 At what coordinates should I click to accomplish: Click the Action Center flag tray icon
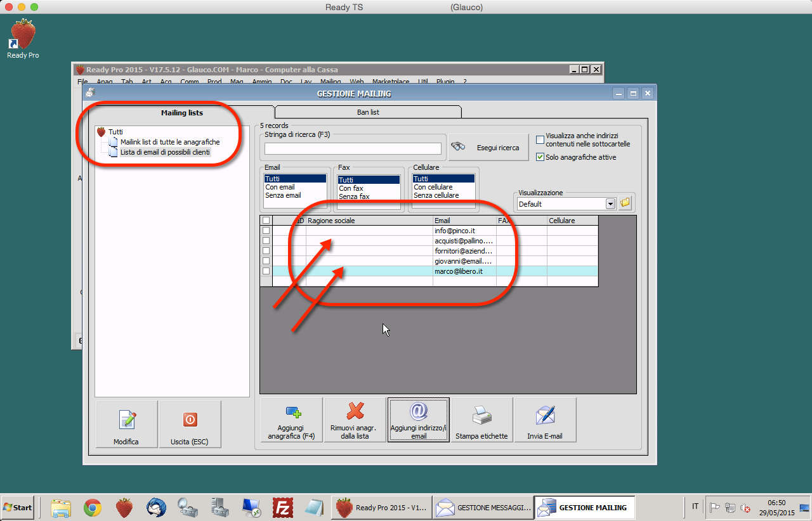tap(714, 507)
